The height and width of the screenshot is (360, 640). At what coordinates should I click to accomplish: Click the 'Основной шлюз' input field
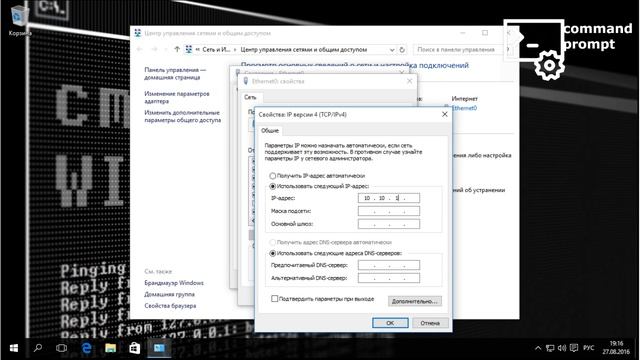389,224
